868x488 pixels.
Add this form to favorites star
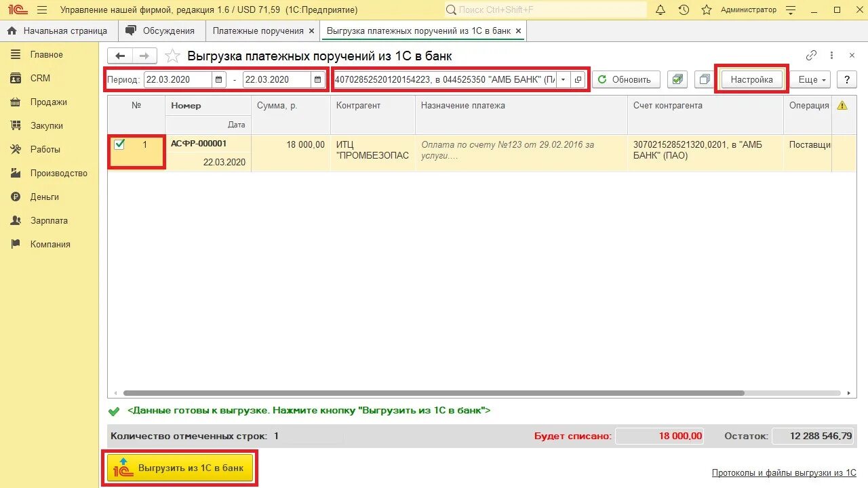click(x=173, y=56)
